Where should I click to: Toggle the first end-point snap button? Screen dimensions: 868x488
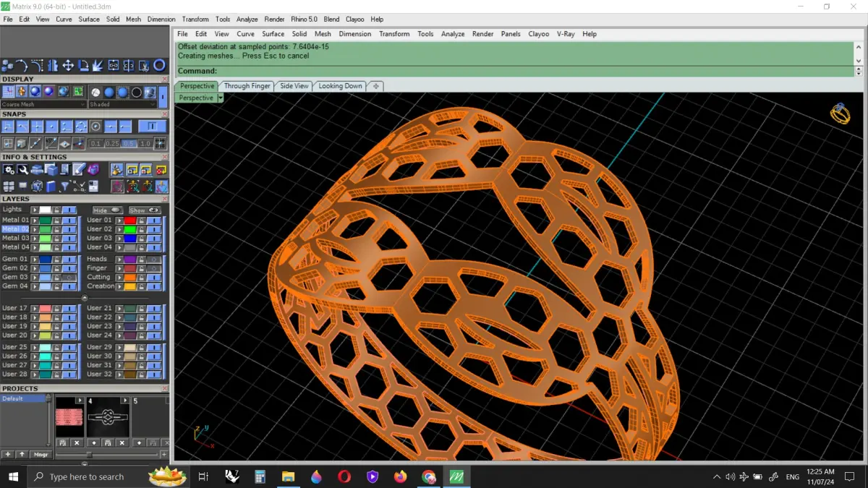coord(8,127)
